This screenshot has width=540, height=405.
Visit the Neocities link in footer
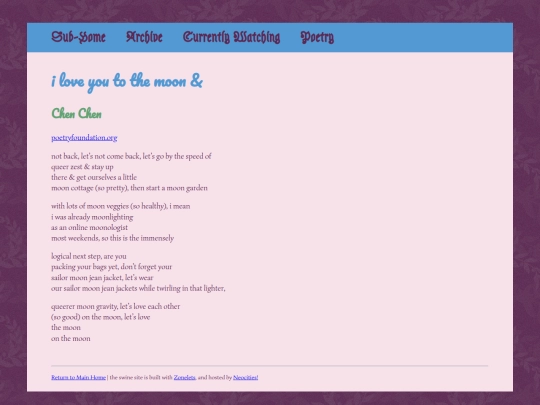pos(246,377)
